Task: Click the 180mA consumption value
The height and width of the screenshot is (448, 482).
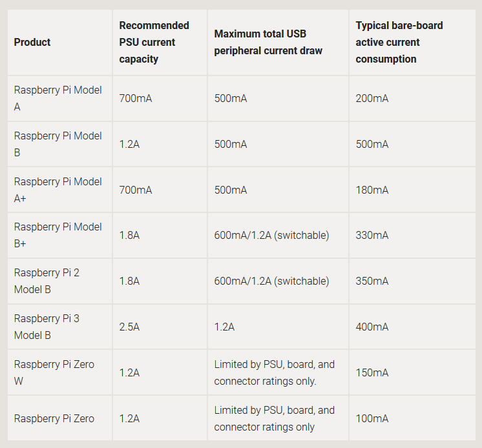Action: (x=372, y=190)
